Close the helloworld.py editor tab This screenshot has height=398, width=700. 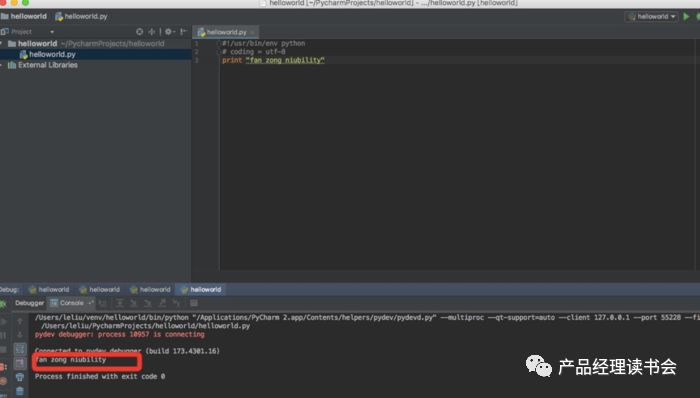(x=253, y=32)
